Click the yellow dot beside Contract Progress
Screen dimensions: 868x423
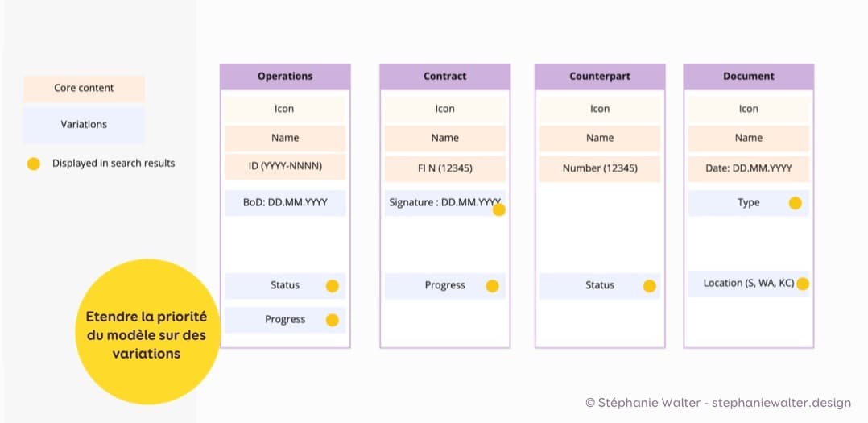492,286
